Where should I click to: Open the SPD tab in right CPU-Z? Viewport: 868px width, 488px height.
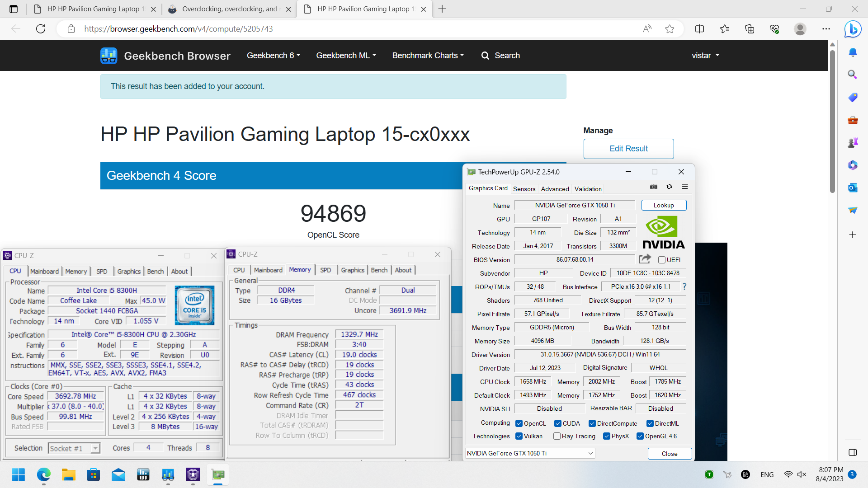pos(325,270)
